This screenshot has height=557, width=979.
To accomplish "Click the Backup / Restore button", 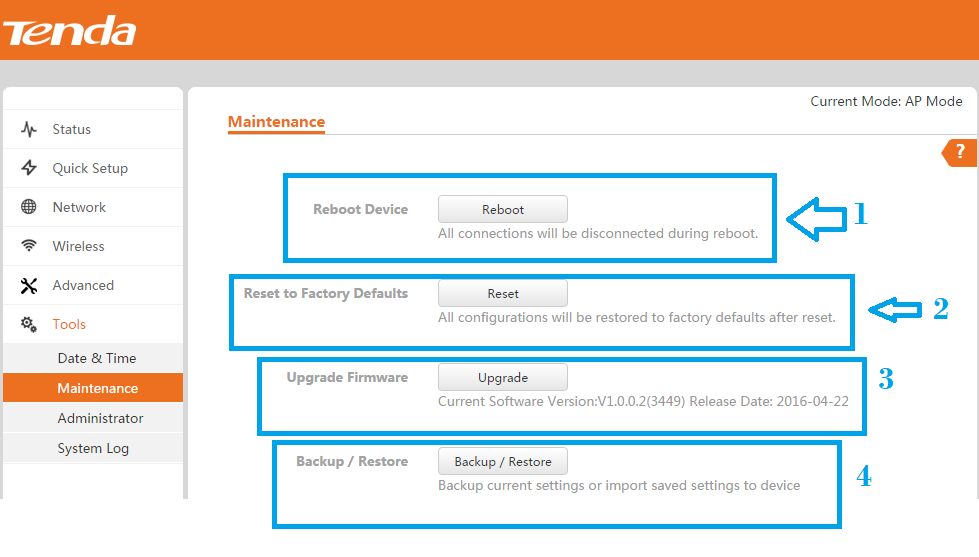I will [x=502, y=462].
